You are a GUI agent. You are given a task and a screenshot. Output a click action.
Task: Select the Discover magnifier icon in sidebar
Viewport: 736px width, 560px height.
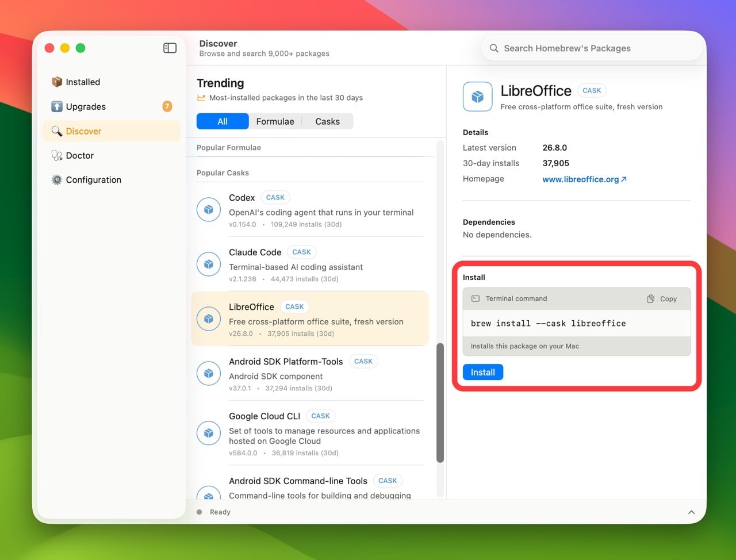(57, 131)
